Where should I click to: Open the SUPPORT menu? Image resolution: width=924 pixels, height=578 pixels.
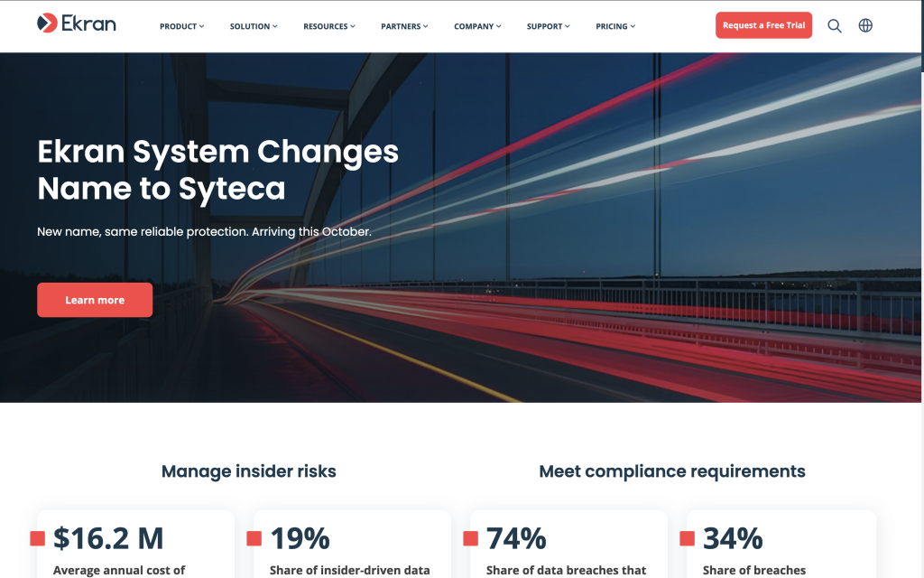pos(548,26)
